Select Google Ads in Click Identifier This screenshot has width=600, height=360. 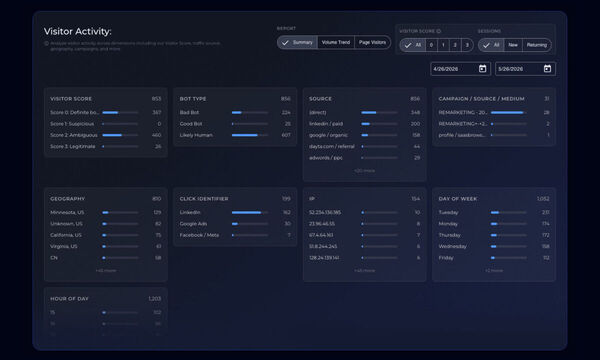235,224
